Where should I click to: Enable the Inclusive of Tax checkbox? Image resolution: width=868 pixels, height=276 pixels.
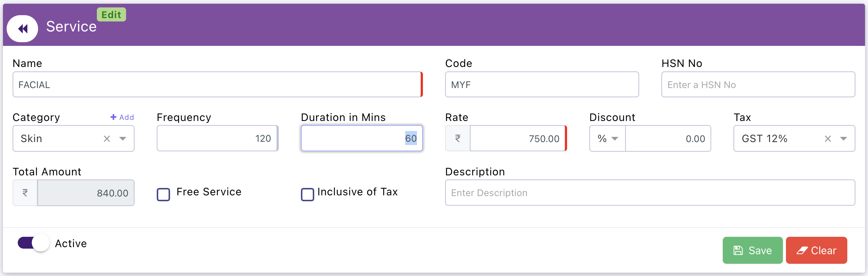coord(308,194)
